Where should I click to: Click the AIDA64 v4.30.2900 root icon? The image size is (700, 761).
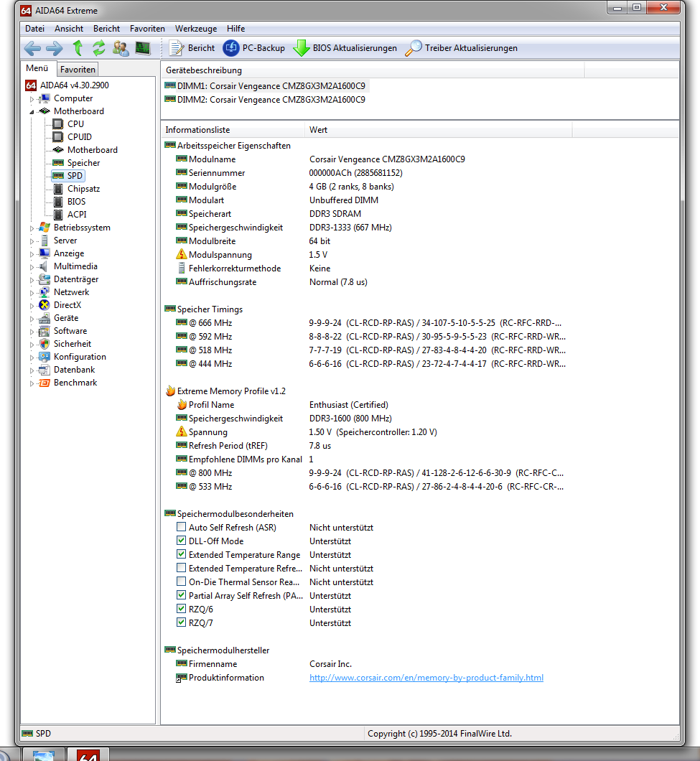(31, 85)
